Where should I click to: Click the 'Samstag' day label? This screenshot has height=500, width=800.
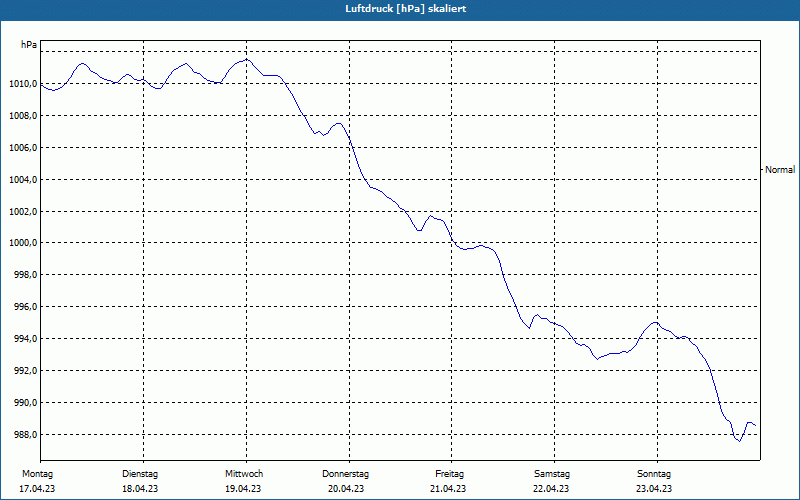point(552,474)
